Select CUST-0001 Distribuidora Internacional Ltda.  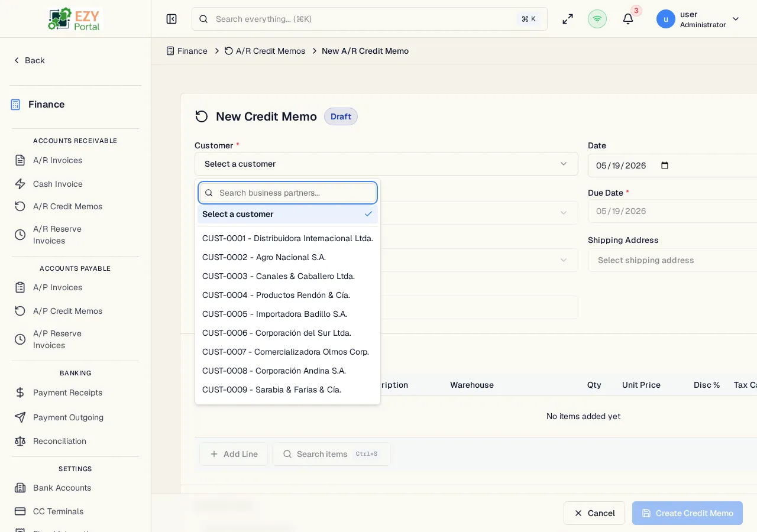(287, 238)
